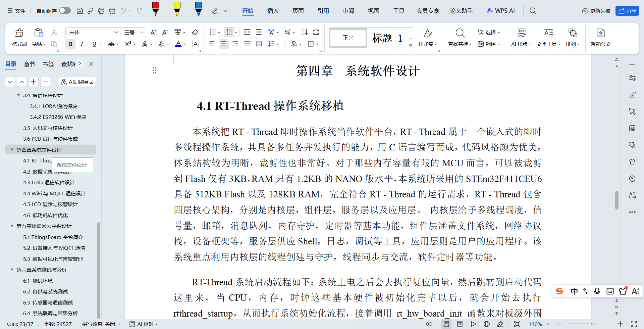The image size is (644, 329).
Task: Click the sort icon in paragraph group
Action: point(304,32)
